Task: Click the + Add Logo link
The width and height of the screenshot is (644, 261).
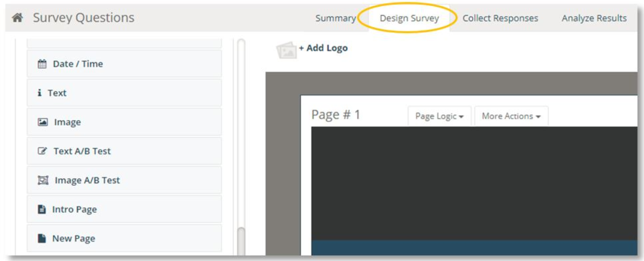Action: (323, 48)
